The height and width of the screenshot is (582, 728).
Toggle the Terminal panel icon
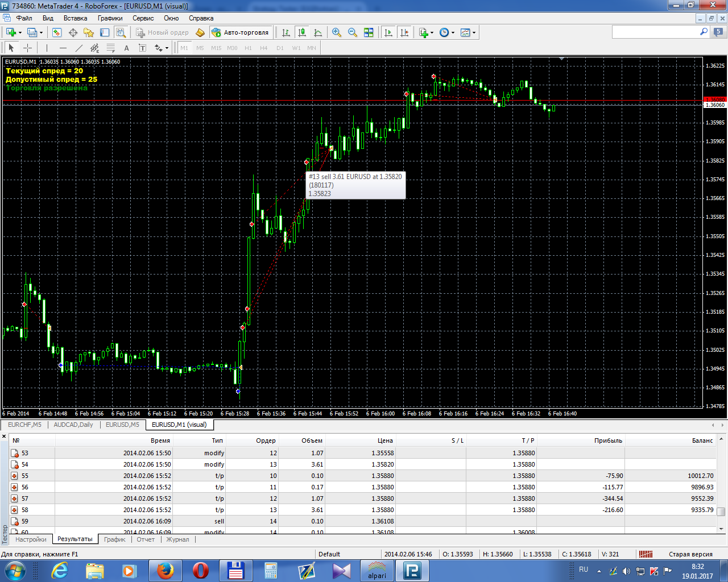105,32
